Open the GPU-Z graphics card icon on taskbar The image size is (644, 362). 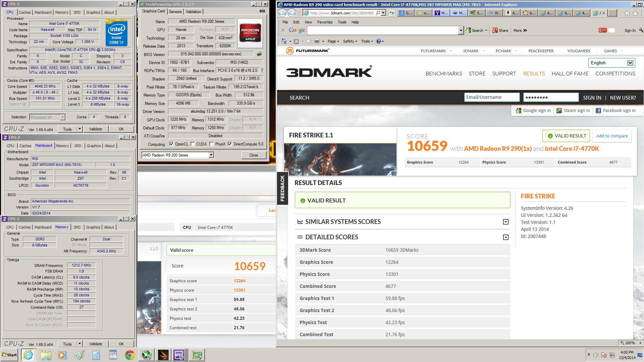click(x=197, y=355)
